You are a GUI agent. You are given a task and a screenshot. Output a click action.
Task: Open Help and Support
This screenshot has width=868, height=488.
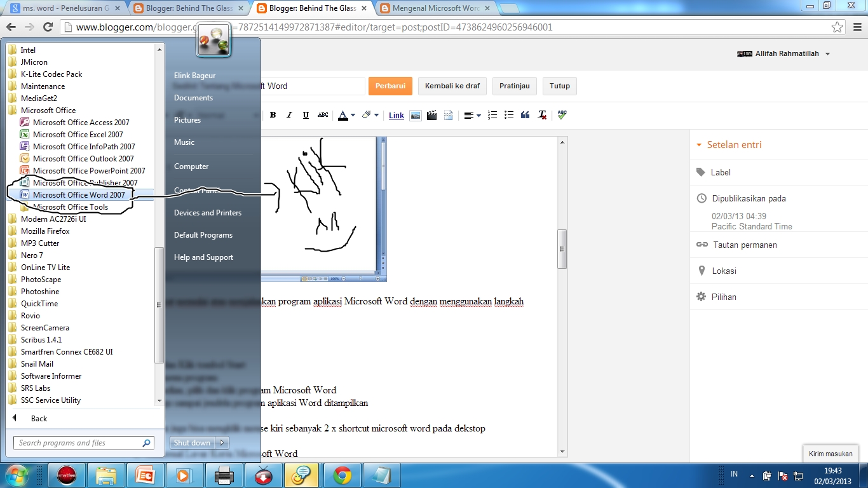[203, 257]
